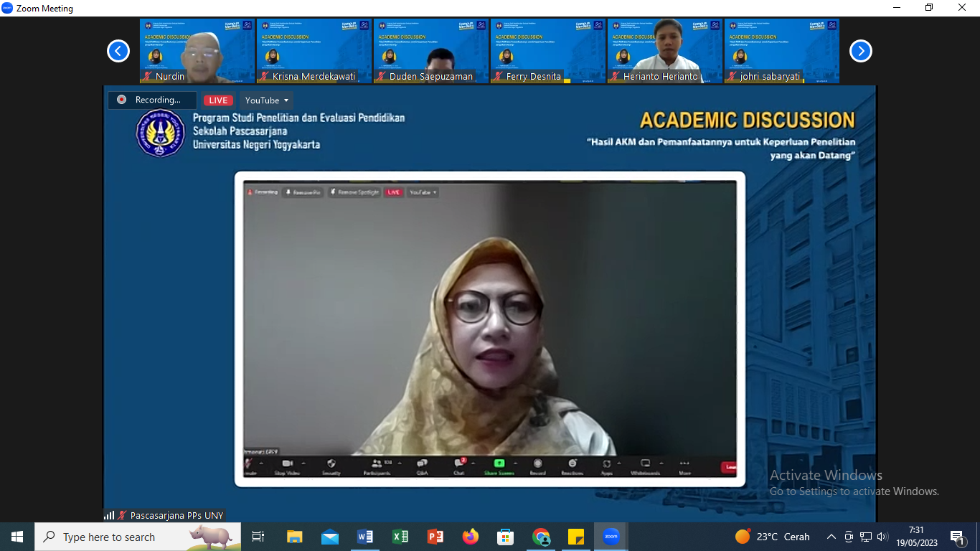Toggle the Mute microphone in shared toolbar

pyautogui.click(x=249, y=466)
